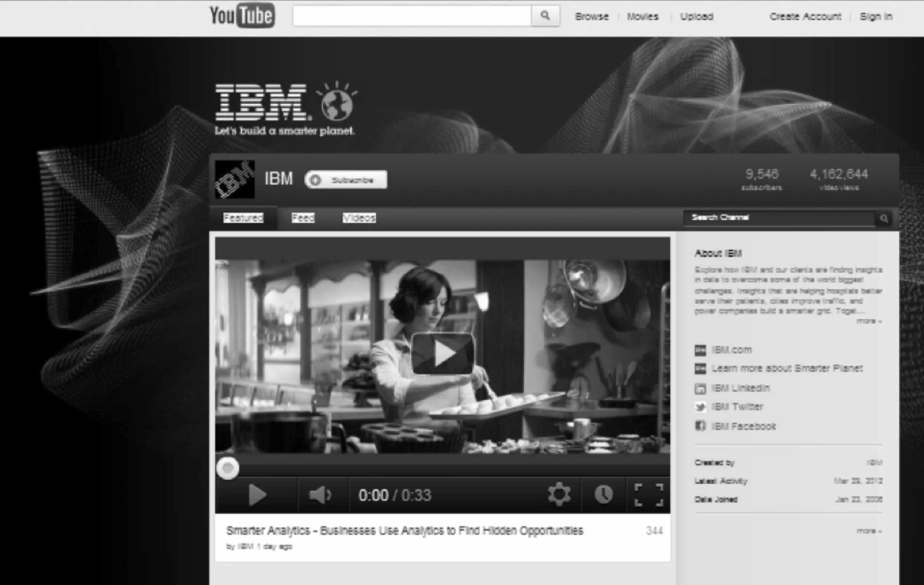The image size is (924, 585).
Task: Click the Facebook icon in the sidebar
Action: pyautogui.click(x=700, y=426)
